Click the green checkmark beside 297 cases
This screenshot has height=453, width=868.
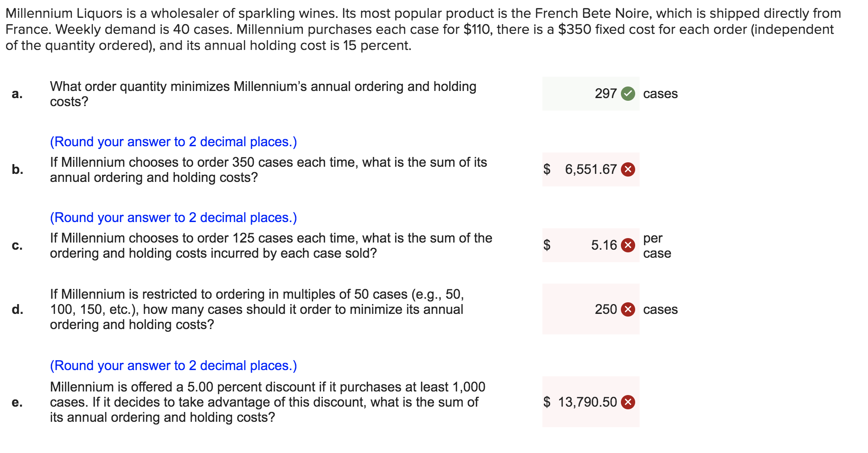pyautogui.click(x=628, y=94)
